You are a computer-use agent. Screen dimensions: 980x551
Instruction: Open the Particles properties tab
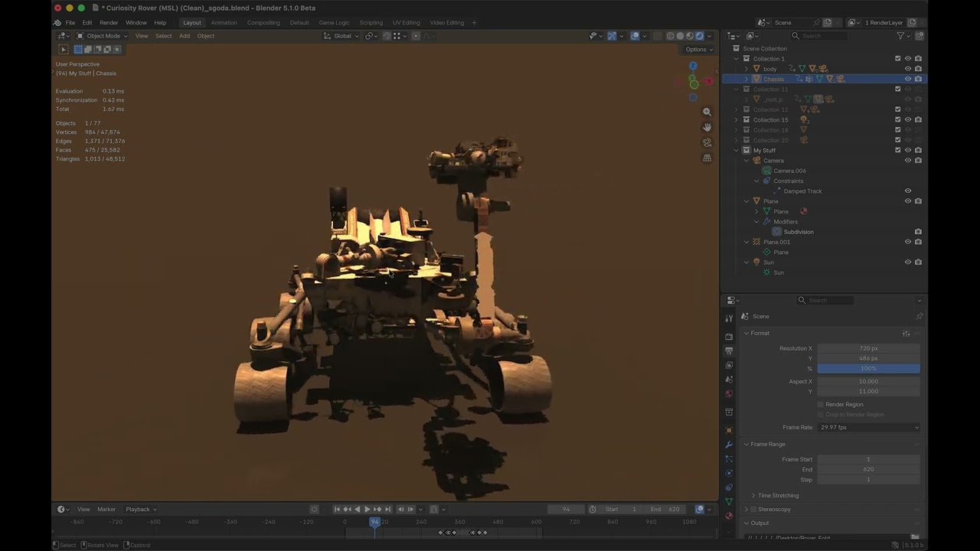(729, 458)
